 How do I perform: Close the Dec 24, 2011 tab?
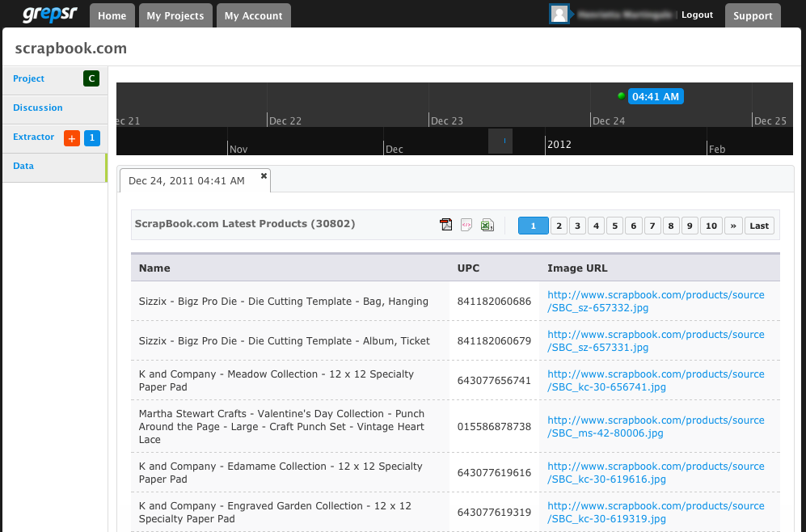click(x=264, y=175)
